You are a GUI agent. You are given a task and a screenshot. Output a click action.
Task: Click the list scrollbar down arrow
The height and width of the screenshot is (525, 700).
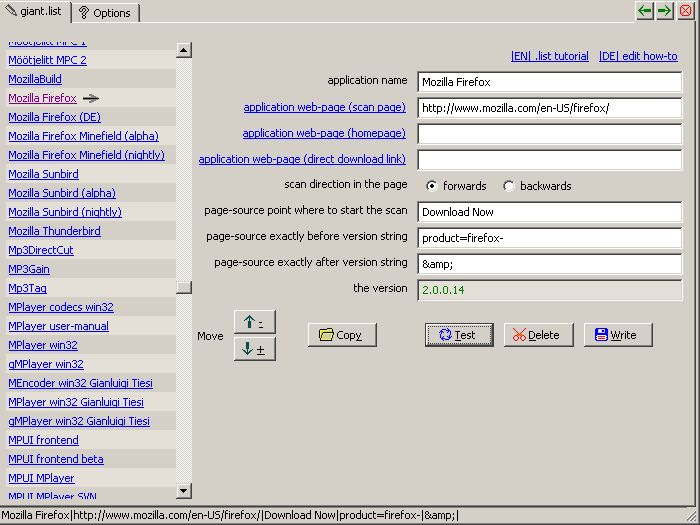[x=183, y=491]
